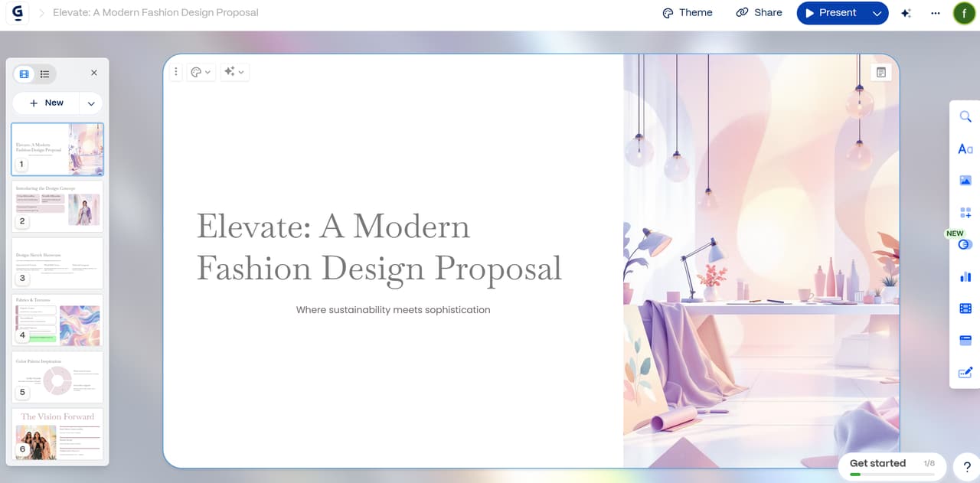Expand the dropdown arrow beside New

(x=91, y=103)
